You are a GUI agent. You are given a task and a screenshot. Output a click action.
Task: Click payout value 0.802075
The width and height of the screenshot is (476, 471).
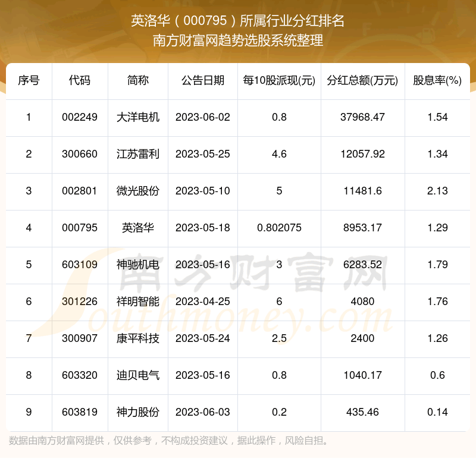279,228
